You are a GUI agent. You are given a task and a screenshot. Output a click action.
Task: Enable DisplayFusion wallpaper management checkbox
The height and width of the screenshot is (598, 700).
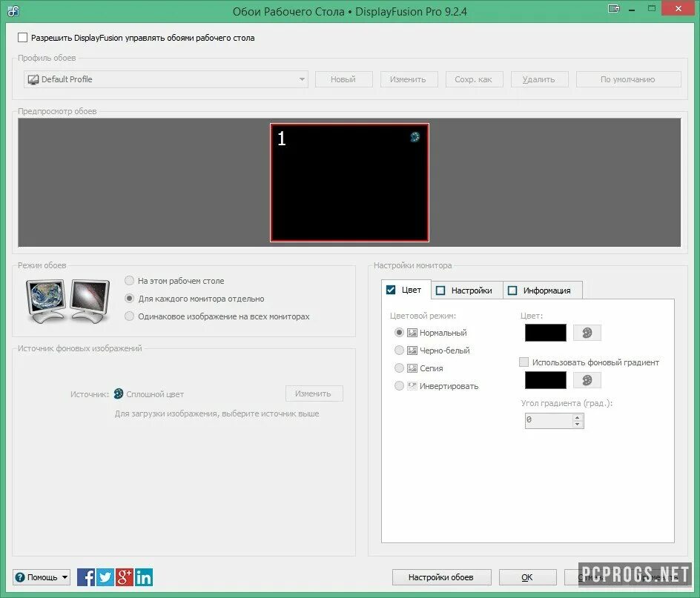tap(23, 38)
